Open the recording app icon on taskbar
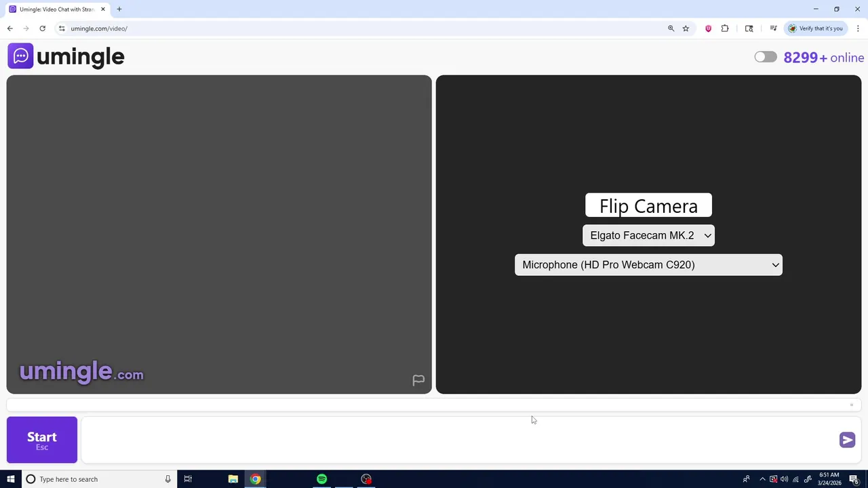This screenshot has width=868, height=488. point(366,479)
